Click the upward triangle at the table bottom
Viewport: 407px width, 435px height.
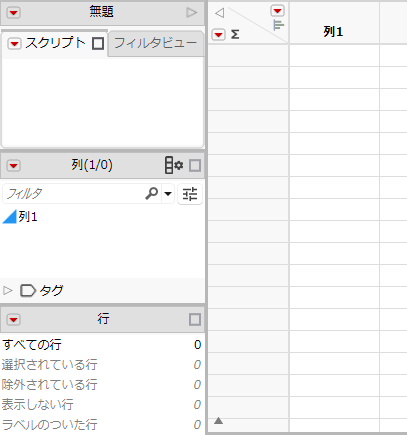[x=218, y=420]
